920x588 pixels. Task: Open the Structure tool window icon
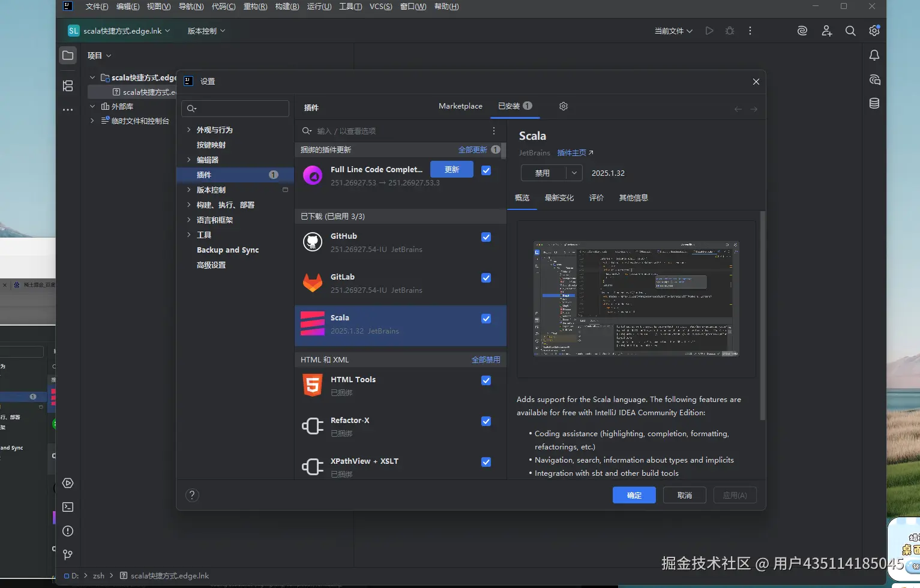point(68,86)
